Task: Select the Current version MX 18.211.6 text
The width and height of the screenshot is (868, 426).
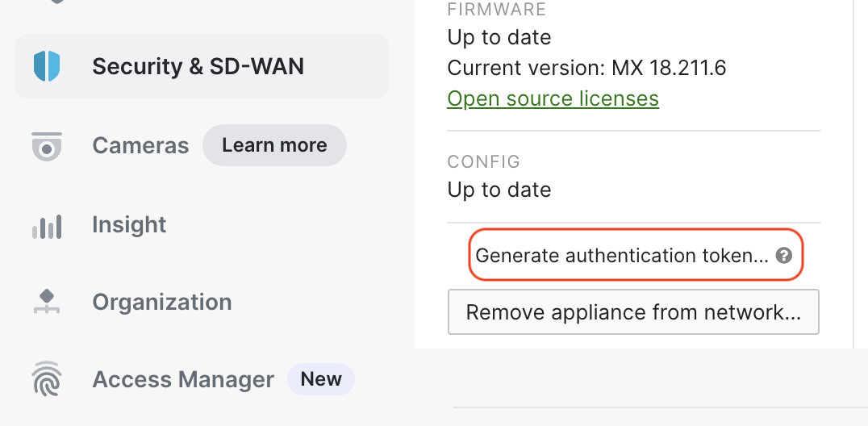Action: (586, 68)
